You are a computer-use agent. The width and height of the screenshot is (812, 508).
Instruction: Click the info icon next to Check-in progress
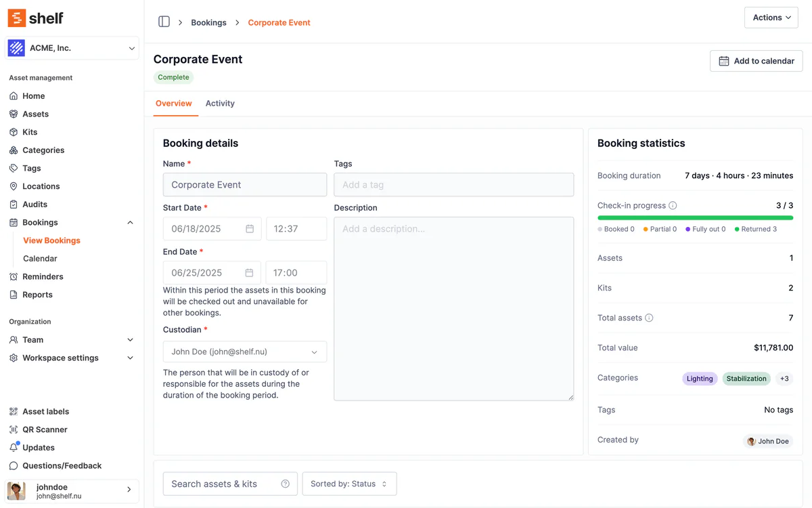(673, 205)
